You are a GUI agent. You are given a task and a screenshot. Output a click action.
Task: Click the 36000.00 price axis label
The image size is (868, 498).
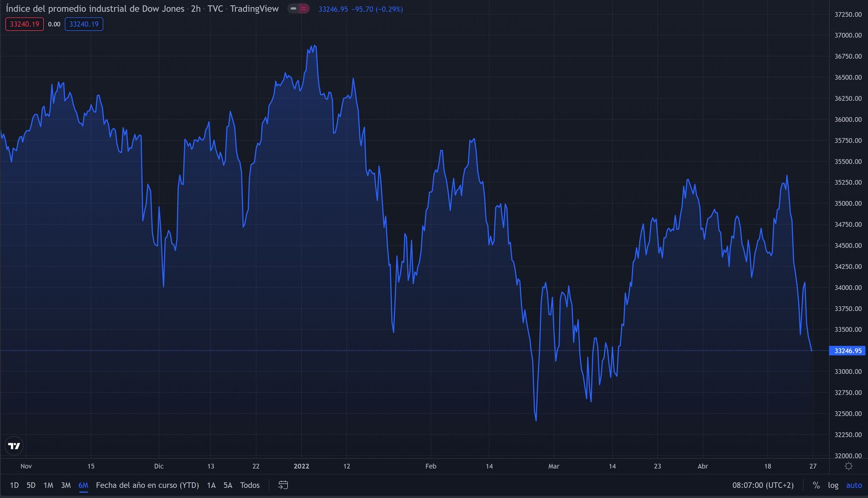(848, 120)
